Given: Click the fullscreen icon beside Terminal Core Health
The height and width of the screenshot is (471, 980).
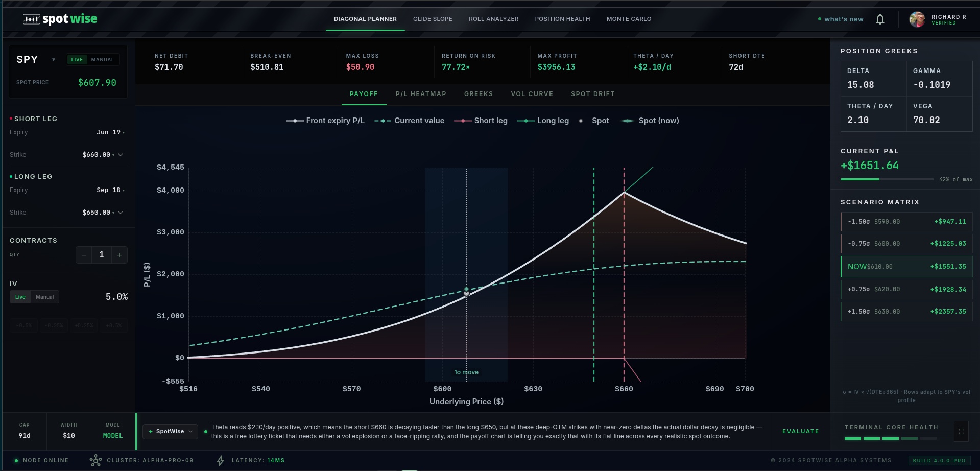Looking at the screenshot, I should coord(961,431).
